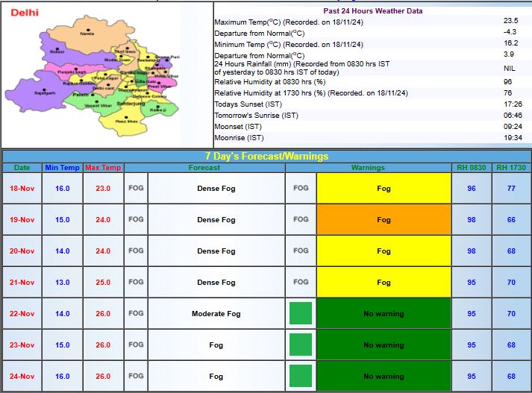Click the Max Temp column header
This screenshot has width=532, height=393.
[103, 168]
